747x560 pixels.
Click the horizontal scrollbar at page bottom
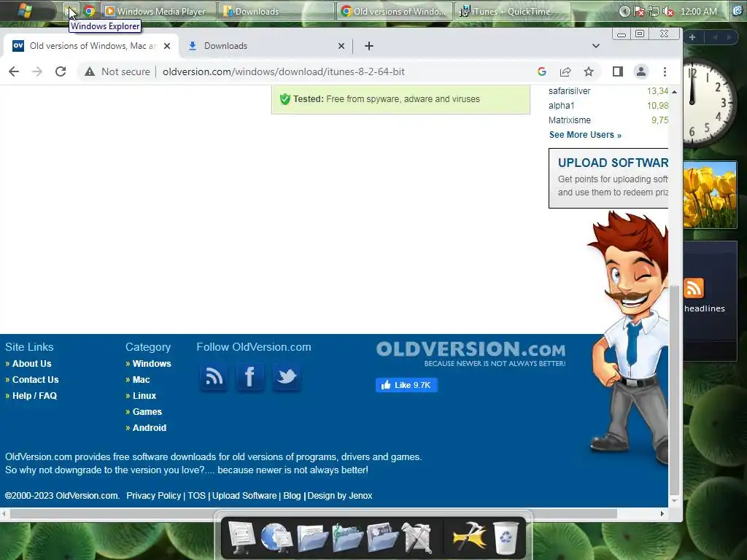(x=314, y=514)
